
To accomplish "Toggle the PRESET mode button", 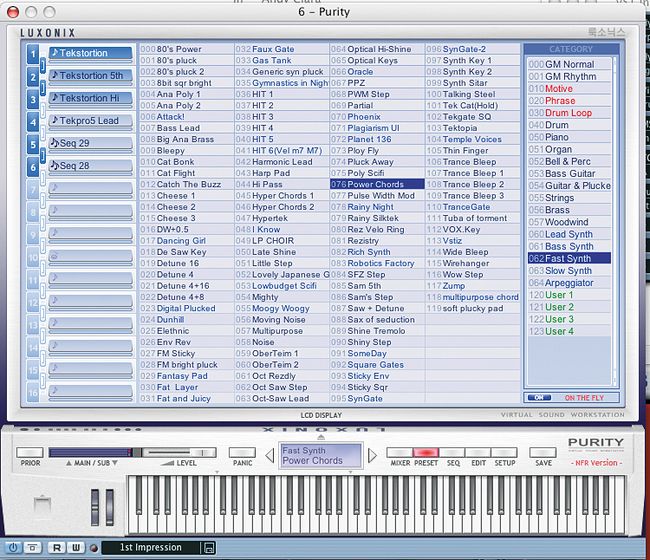I will (426, 452).
